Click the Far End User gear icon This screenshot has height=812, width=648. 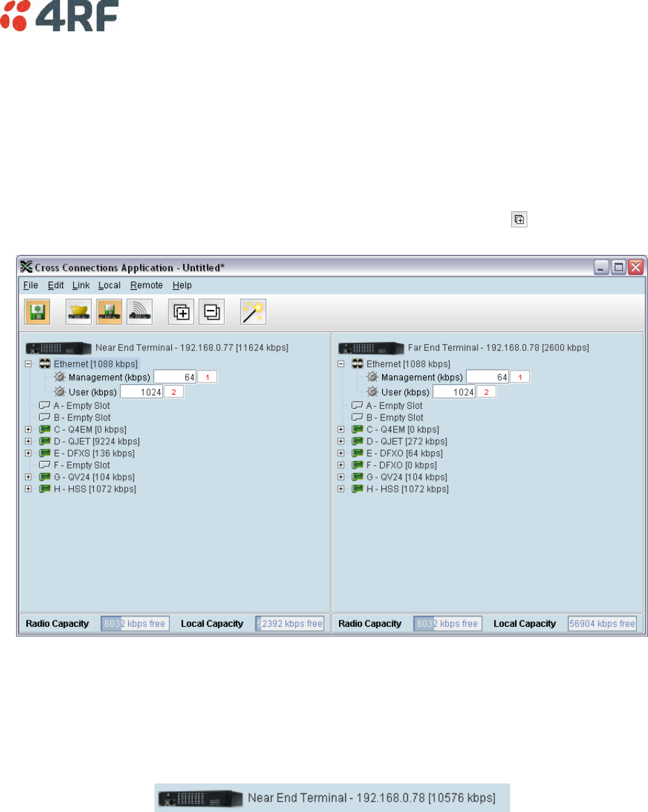pos(372,391)
